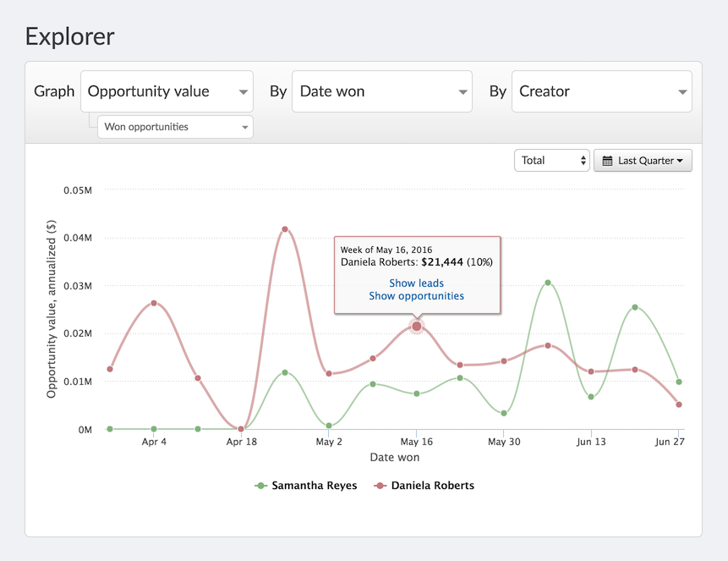
Task: Open the Last Quarter date range button
Action: [643, 161]
